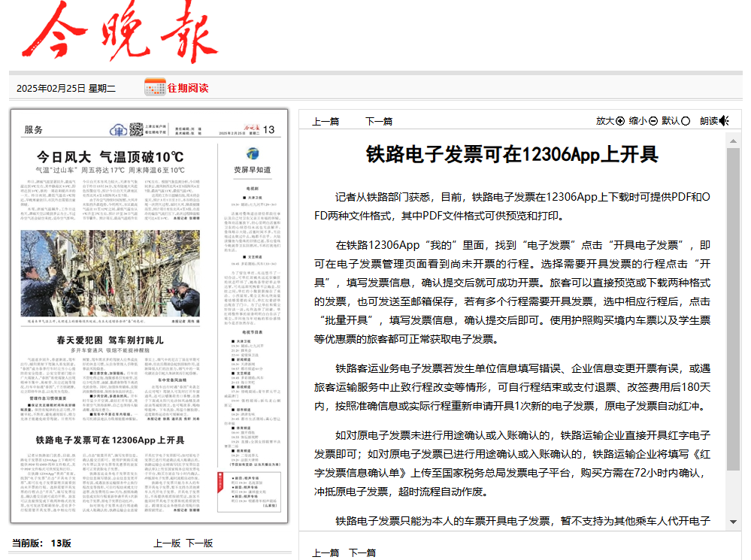
Task: Click the zoom-in (放大) plus icon
Action: [620, 121]
